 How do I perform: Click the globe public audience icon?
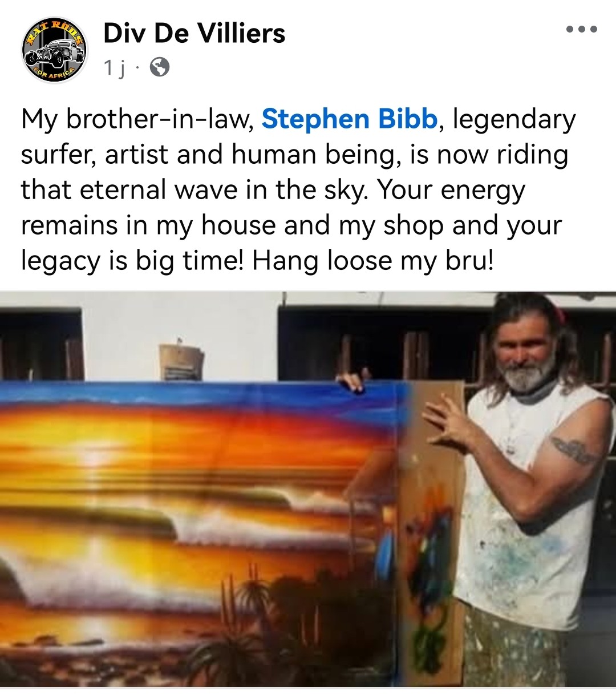(159, 68)
